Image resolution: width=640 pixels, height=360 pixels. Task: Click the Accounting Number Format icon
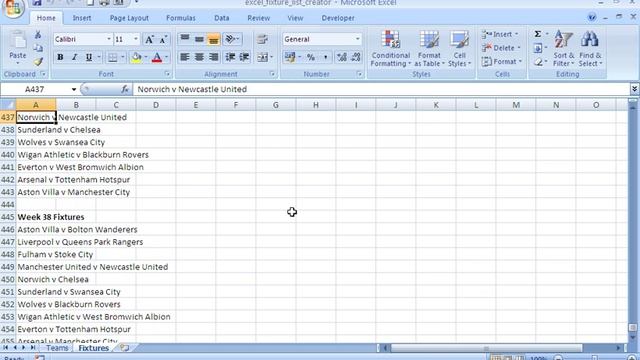[x=290, y=57]
